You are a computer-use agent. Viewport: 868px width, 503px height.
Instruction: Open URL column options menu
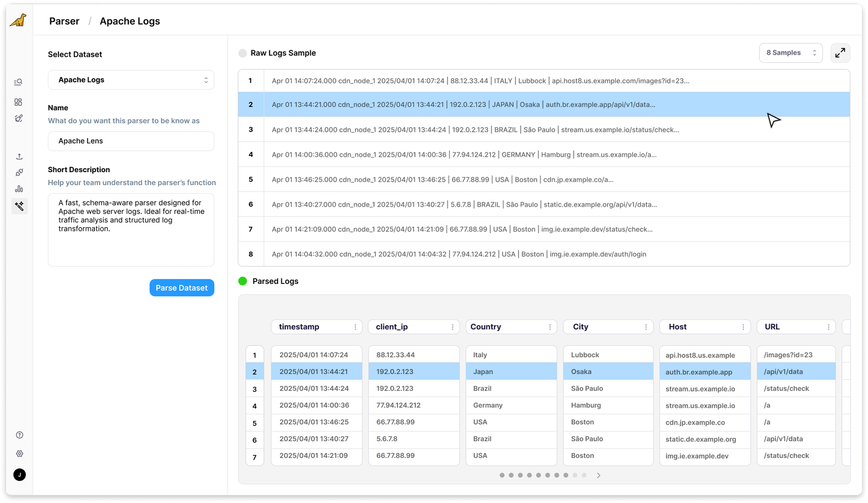[x=828, y=327]
